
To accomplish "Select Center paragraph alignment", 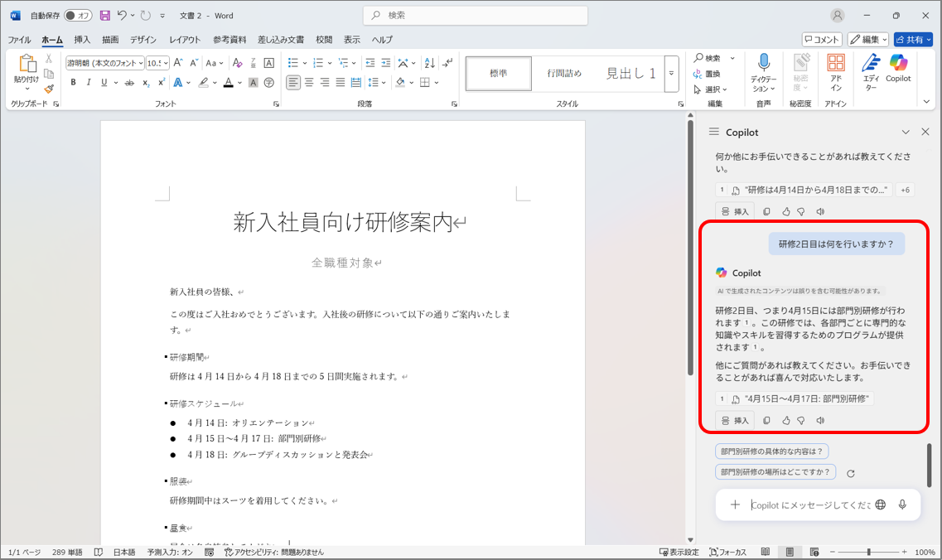I will pos(309,82).
